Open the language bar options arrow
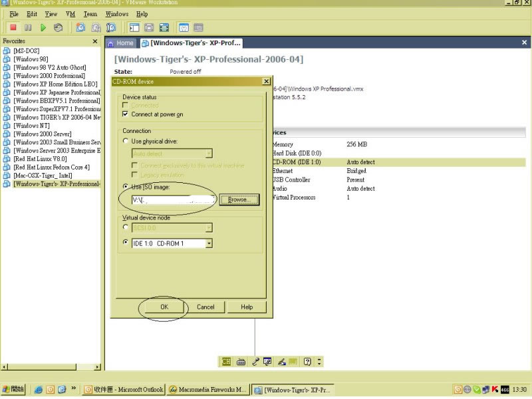 point(319,362)
